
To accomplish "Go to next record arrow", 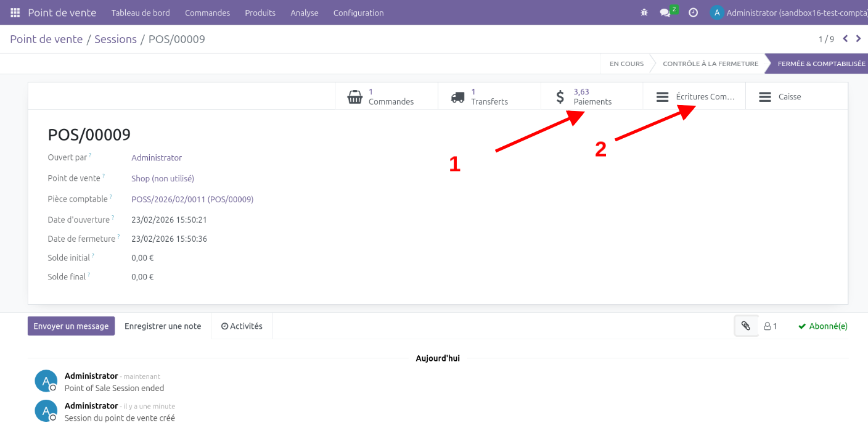I will (858, 39).
